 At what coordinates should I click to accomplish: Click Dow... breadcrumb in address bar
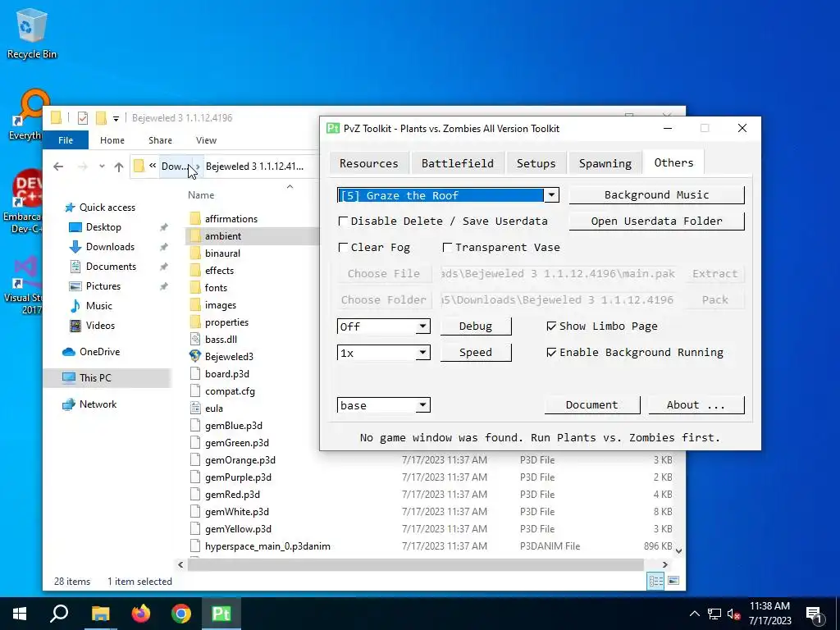tap(175, 167)
